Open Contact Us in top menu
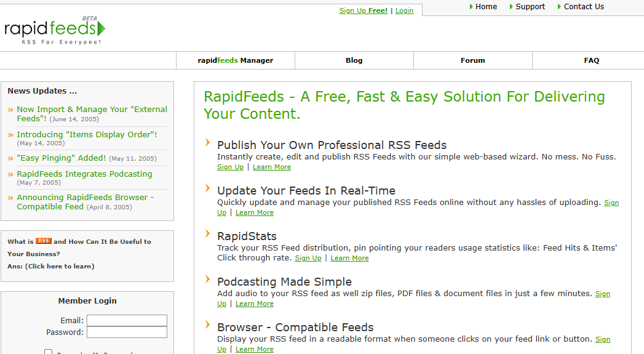This screenshot has width=644, height=354. tap(584, 7)
